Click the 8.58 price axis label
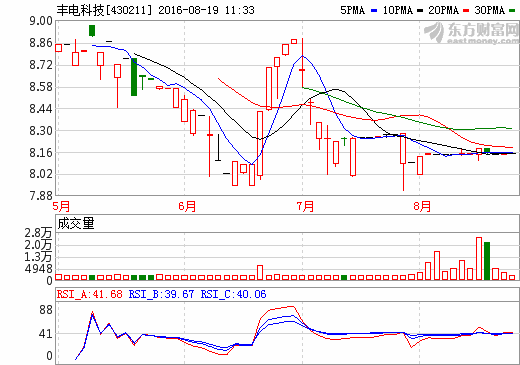 (41, 87)
